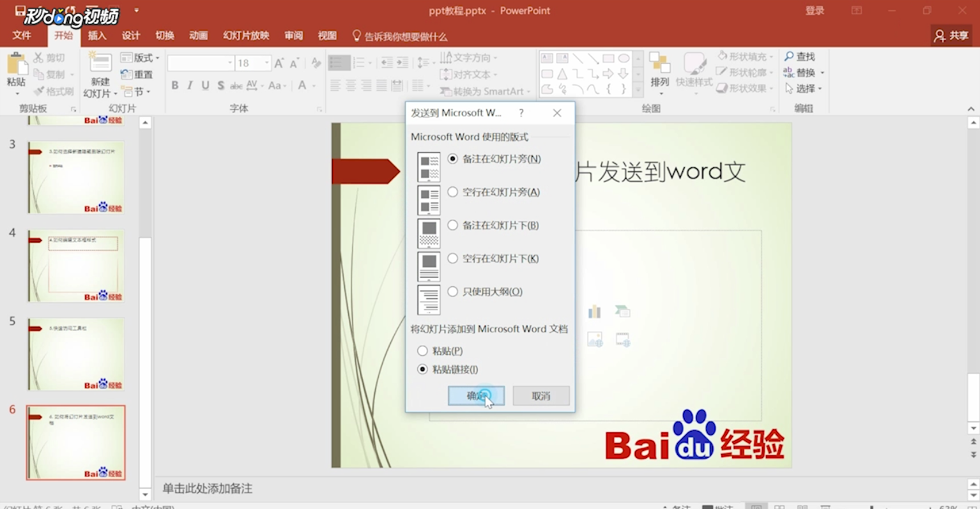
Task: Click the 重置 reset slide button
Action: 137,74
